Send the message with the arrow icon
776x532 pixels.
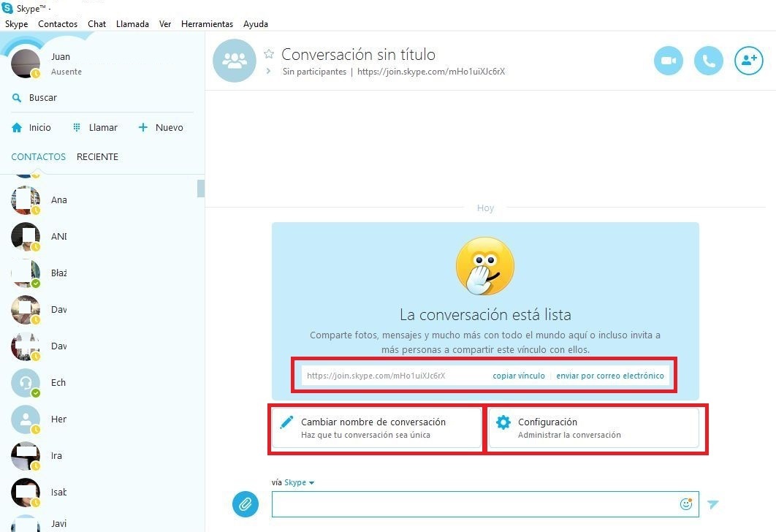712,504
